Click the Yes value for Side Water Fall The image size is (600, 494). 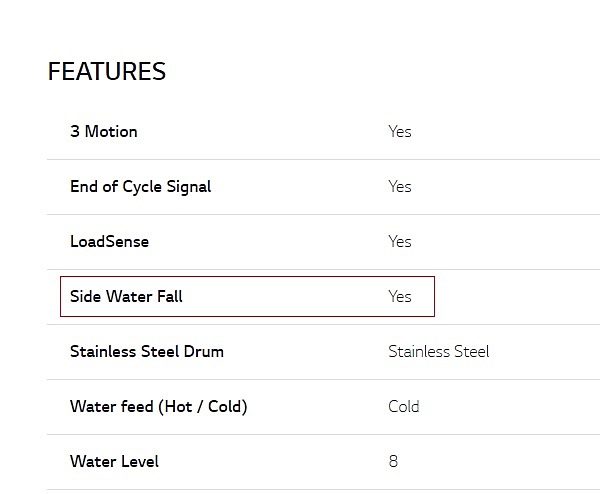(x=400, y=297)
